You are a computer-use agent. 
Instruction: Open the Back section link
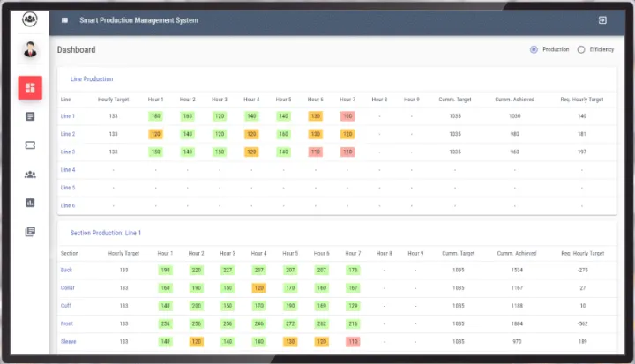pos(66,270)
